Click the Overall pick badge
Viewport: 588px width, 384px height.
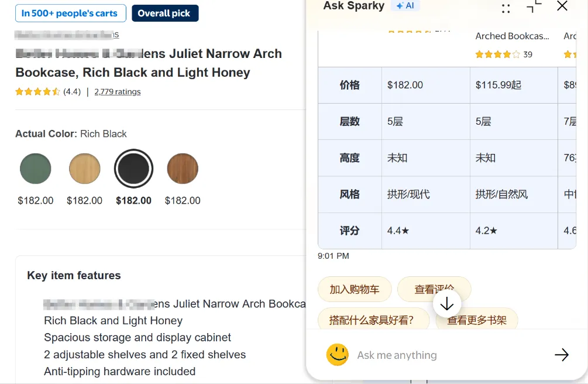pyautogui.click(x=165, y=13)
